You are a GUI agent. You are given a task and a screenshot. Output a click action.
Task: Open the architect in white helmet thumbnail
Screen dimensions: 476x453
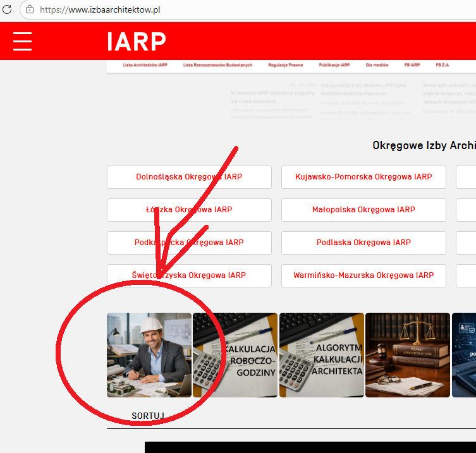[x=149, y=355]
